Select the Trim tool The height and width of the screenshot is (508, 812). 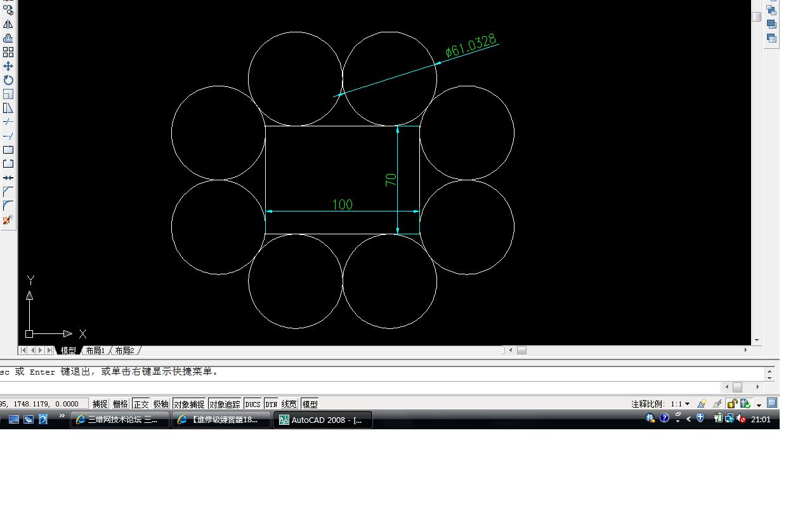coord(8,122)
